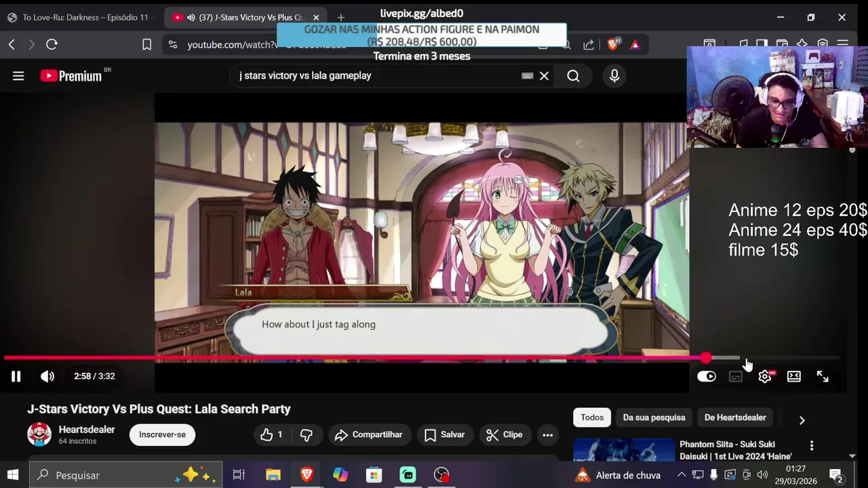This screenshot has width=868, height=488.
Task: Open options menu for the Phantom Siita video
Action: (812, 445)
